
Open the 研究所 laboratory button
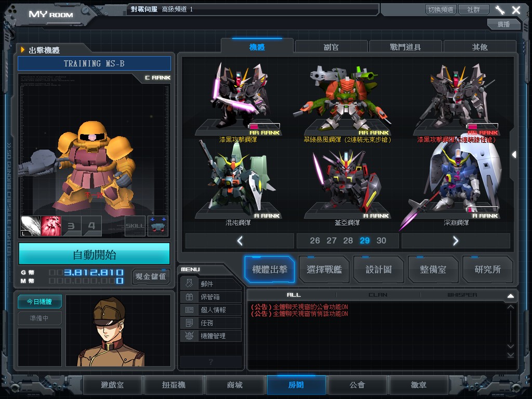[x=487, y=270]
